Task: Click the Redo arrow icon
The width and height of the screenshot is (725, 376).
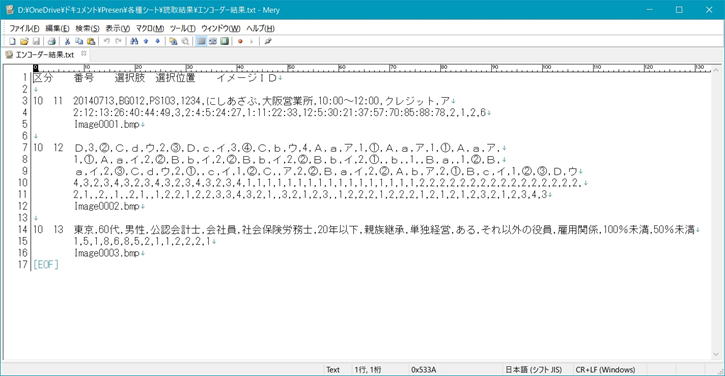Action: (118, 41)
